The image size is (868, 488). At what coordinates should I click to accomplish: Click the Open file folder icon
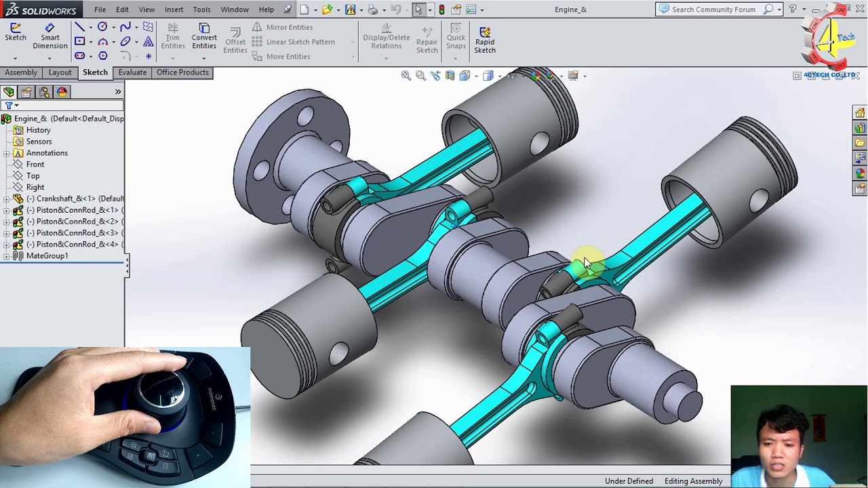328,9
